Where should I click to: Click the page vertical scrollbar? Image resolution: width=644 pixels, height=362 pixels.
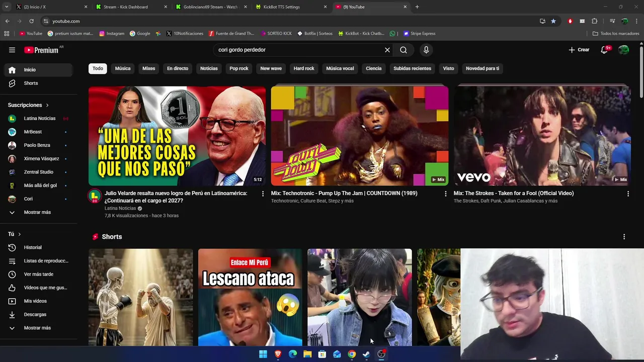[x=641, y=73]
